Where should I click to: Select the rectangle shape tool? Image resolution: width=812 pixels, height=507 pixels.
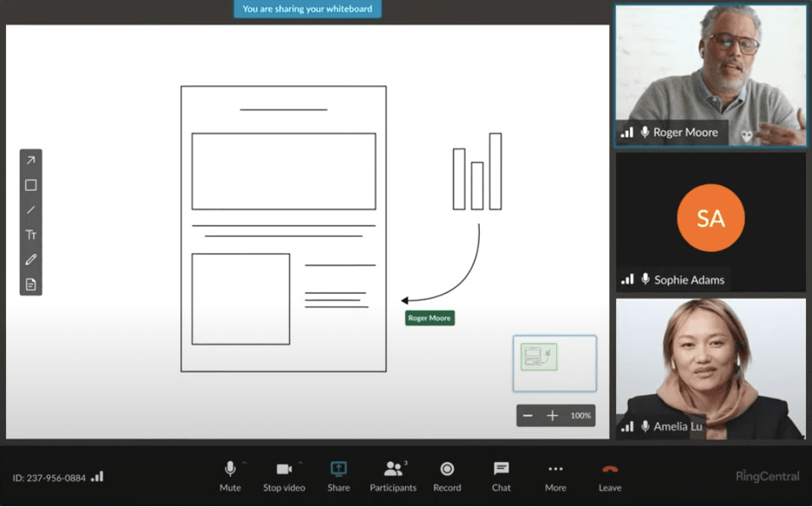[30, 185]
